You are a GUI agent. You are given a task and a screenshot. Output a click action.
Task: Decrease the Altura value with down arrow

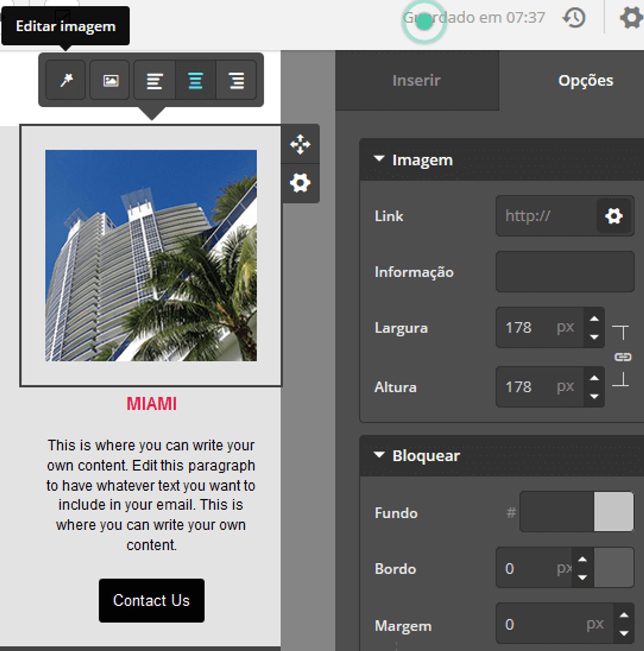[594, 396]
